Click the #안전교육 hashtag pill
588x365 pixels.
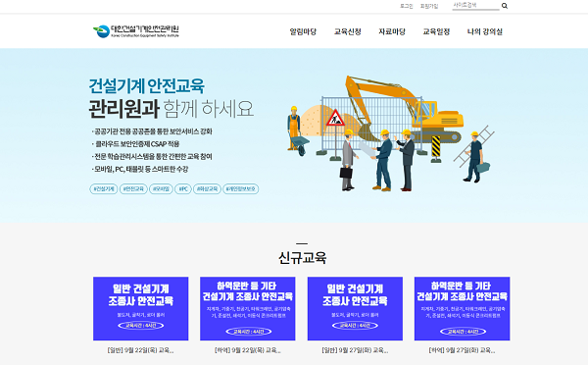133,189
